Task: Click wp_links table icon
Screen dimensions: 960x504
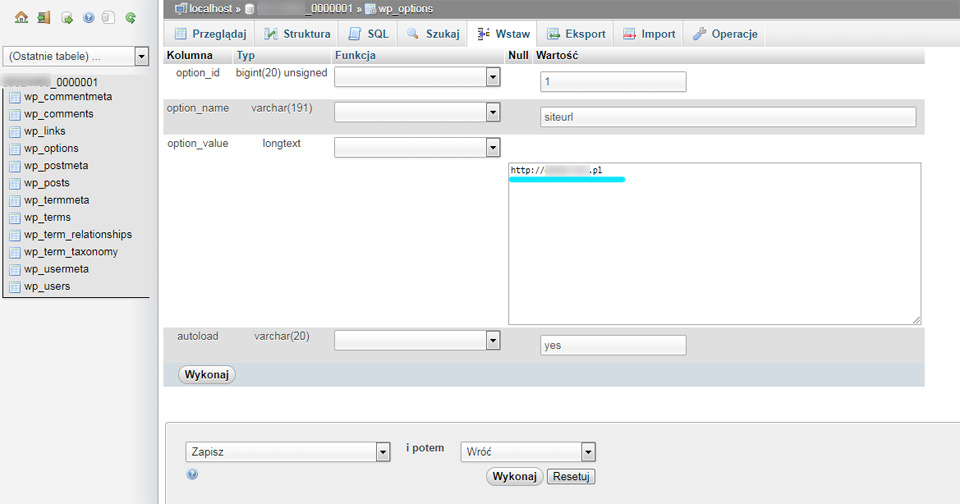Action: (x=15, y=132)
